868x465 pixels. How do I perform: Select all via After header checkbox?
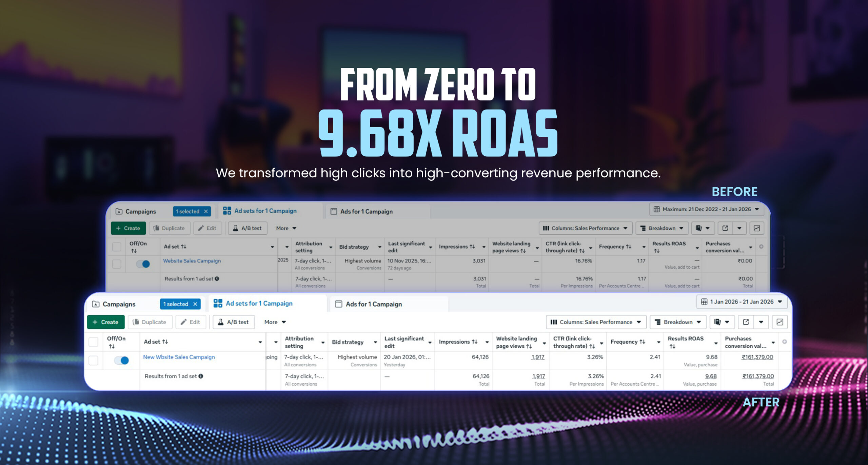(x=93, y=342)
